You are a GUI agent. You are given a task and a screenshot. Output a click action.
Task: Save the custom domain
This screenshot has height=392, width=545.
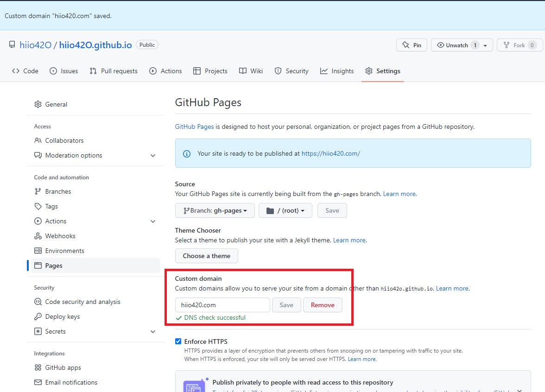pyautogui.click(x=286, y=305)
